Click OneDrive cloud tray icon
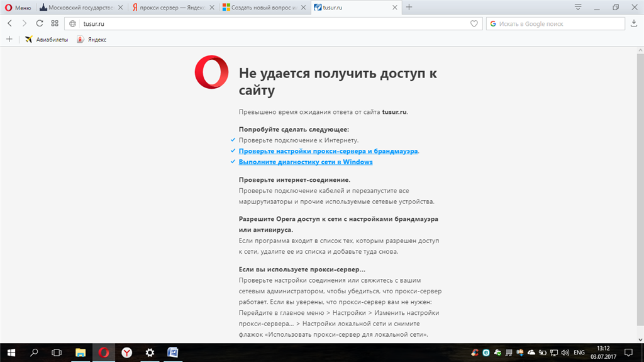The image size is (644, 362). [531, 353]
